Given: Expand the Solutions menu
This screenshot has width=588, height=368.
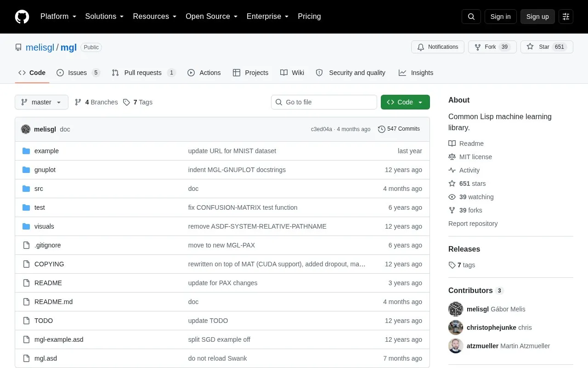Looking at the screenshot, I should [x=105, y=17].
